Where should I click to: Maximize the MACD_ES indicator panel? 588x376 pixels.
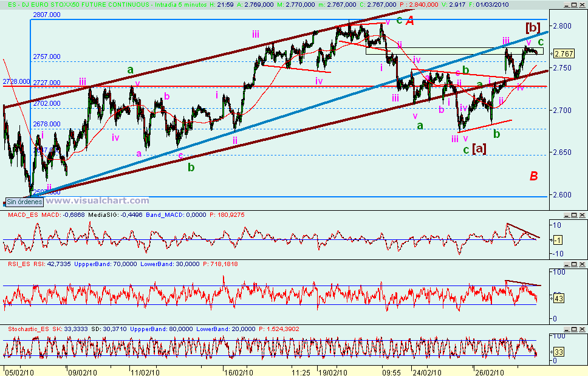(x=574, y=215)
